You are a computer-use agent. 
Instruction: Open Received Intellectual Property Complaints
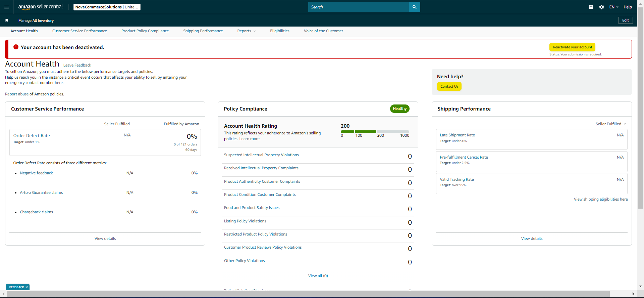[261, 168]
